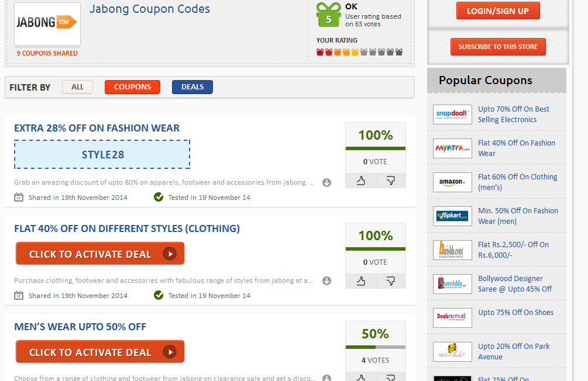This screenshot has height=381, width=588.
Task: Filter by COUPONS
Action: 132,87
